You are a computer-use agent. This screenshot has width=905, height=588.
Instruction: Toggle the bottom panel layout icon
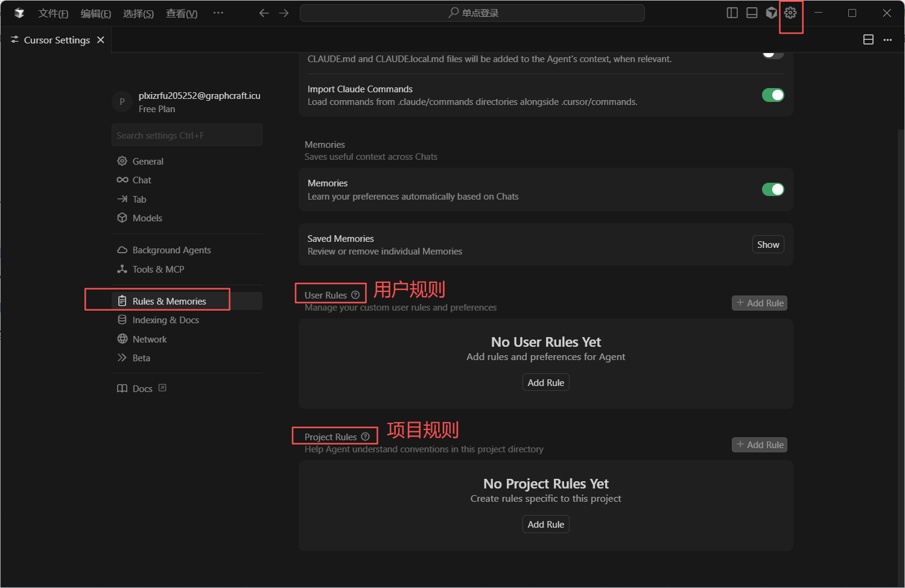click(752, 13)
